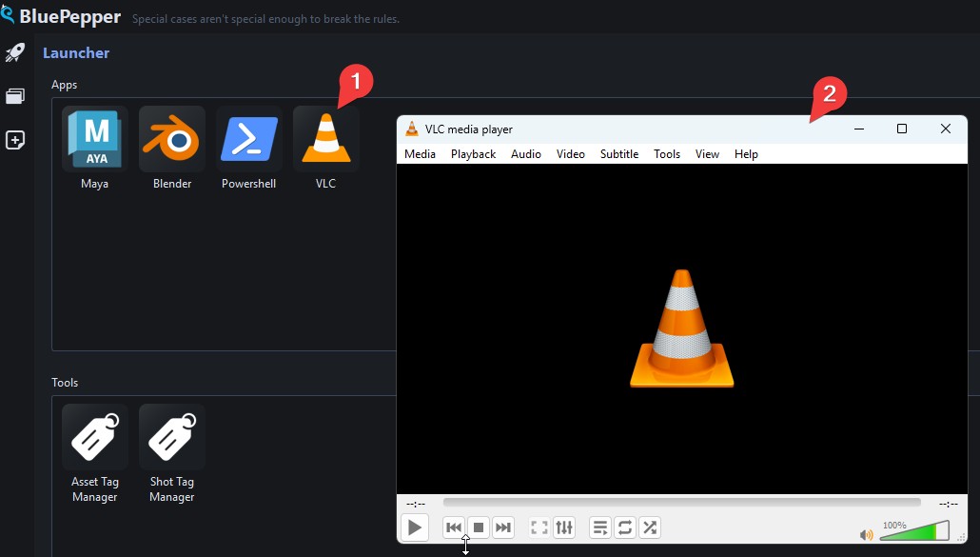Image resolution: width=980 pixels, height=557 pixels.
Task: Open Tools menu in VLC
Action: coord(667,154)
